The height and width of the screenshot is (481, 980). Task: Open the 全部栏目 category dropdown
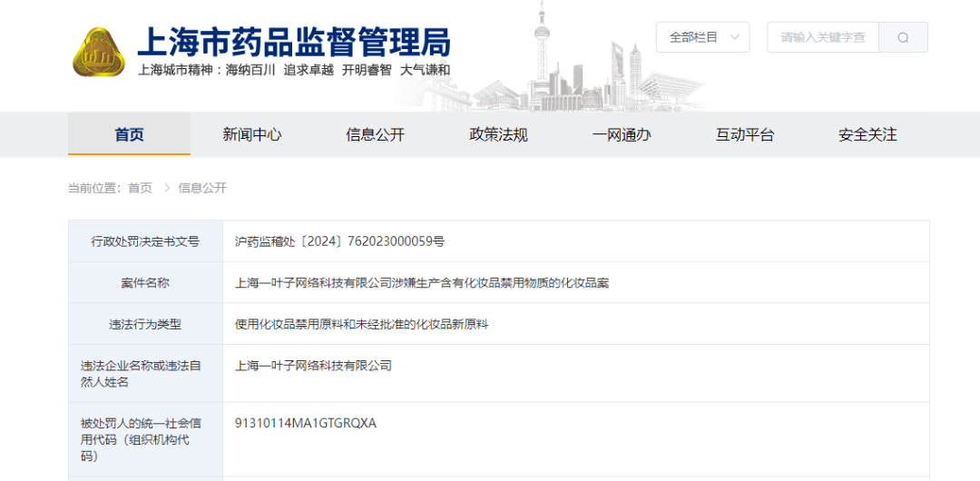[x=702, y=37]
